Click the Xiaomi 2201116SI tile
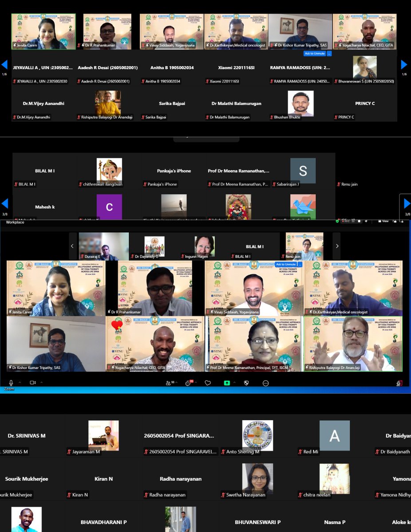Screen dimensions: 411x532 point(236,69)
